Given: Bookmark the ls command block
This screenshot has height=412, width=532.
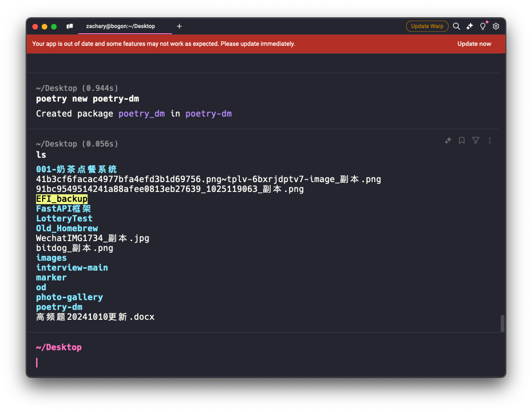Looking at the screenshot, I should click(x=462, y=140).
